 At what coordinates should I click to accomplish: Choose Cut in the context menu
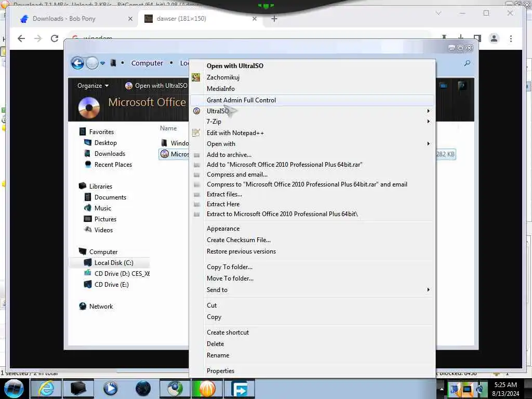[212, 305]
